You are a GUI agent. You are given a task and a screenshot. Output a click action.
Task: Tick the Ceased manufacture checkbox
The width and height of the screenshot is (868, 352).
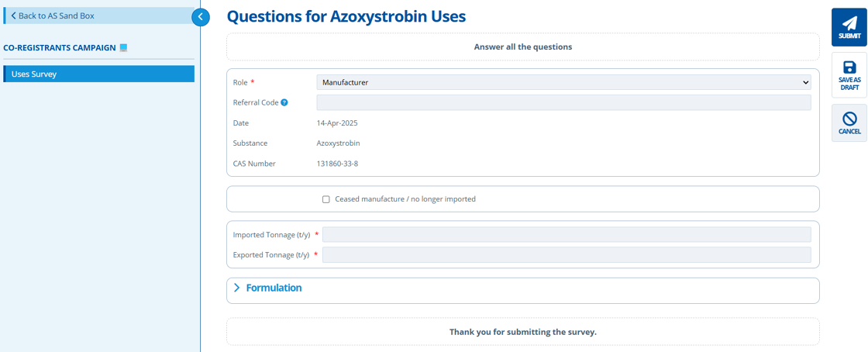[326, 199]
